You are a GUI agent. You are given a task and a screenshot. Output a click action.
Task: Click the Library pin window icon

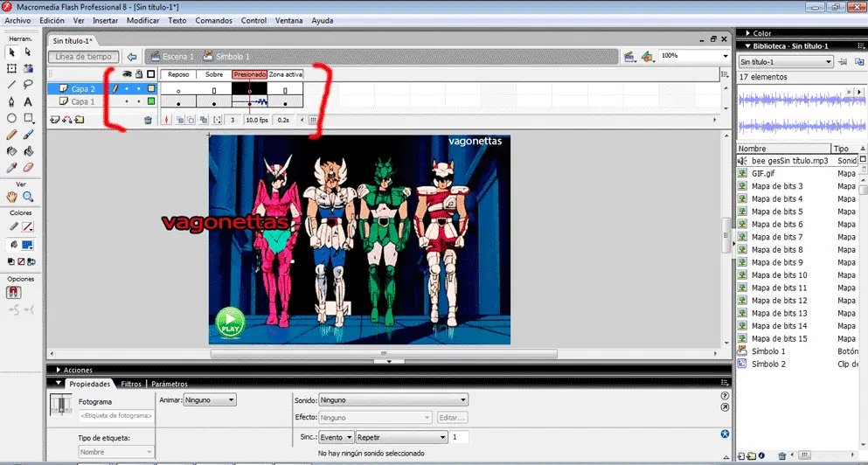click(x=843, y=61)
